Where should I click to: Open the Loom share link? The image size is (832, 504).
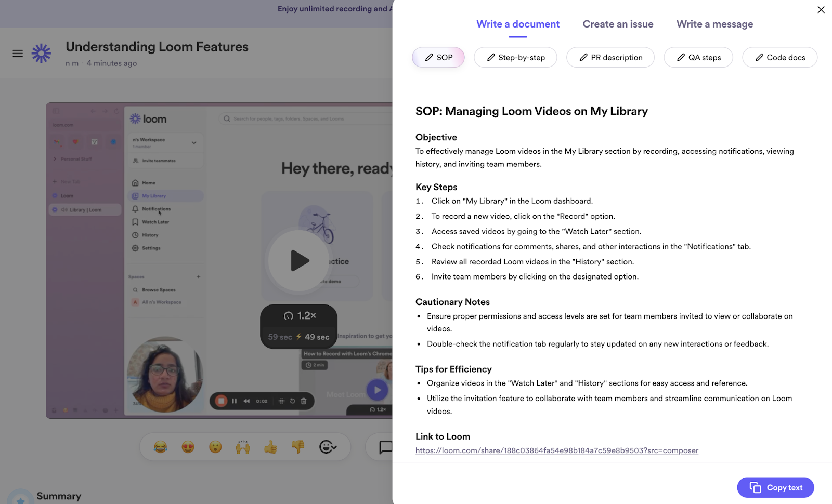click(x=556, y=450)
